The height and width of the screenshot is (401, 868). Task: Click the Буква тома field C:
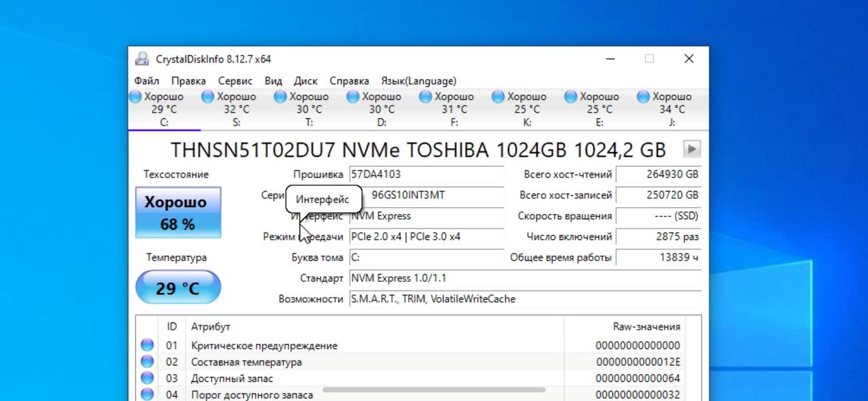click(x=427, y=258)
